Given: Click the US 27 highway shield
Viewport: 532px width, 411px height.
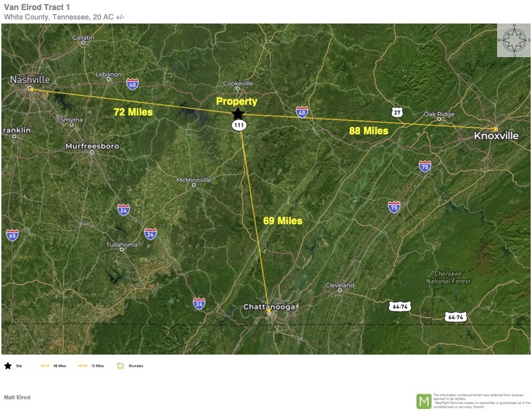Looking at the screenshot, I should click(x=397, y=112).
